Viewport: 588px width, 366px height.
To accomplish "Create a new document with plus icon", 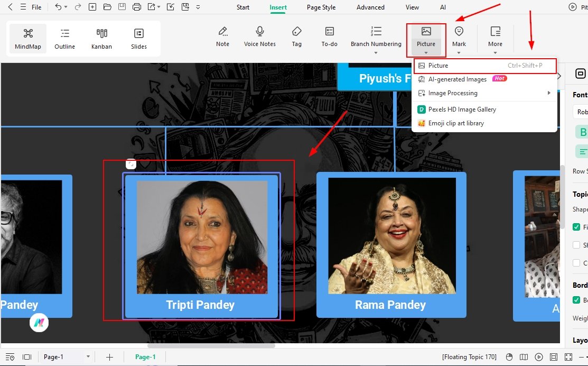I will point(92,7).
